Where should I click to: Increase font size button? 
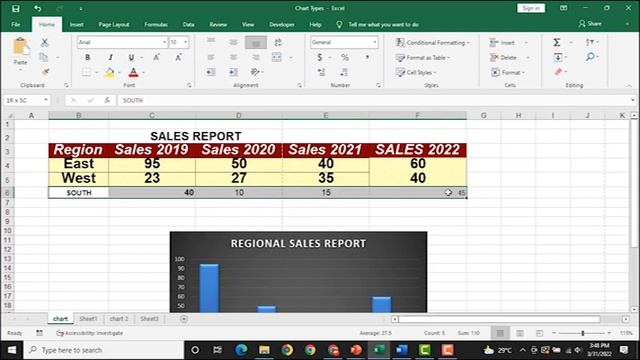pos(156,58)
